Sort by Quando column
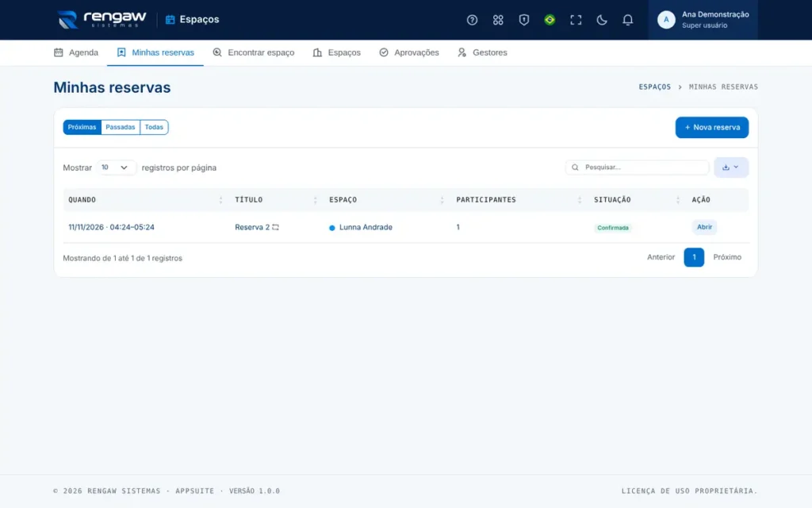 [146, 199]
